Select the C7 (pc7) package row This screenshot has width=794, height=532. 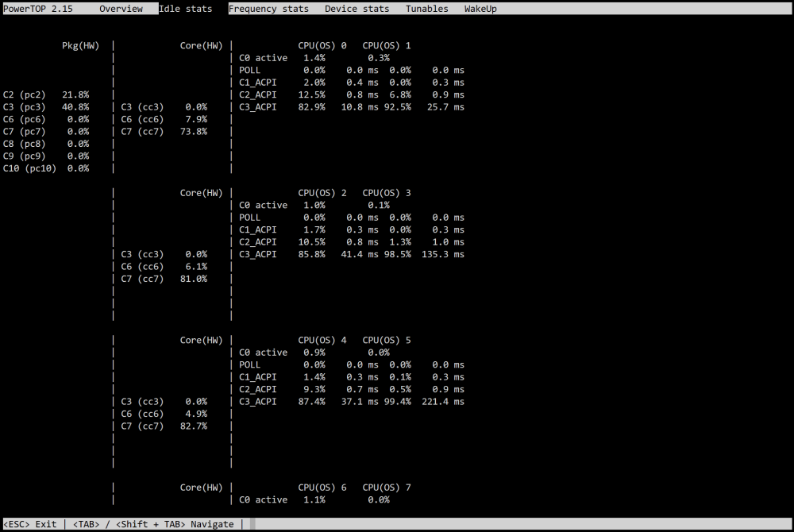(x=46, y=131)
